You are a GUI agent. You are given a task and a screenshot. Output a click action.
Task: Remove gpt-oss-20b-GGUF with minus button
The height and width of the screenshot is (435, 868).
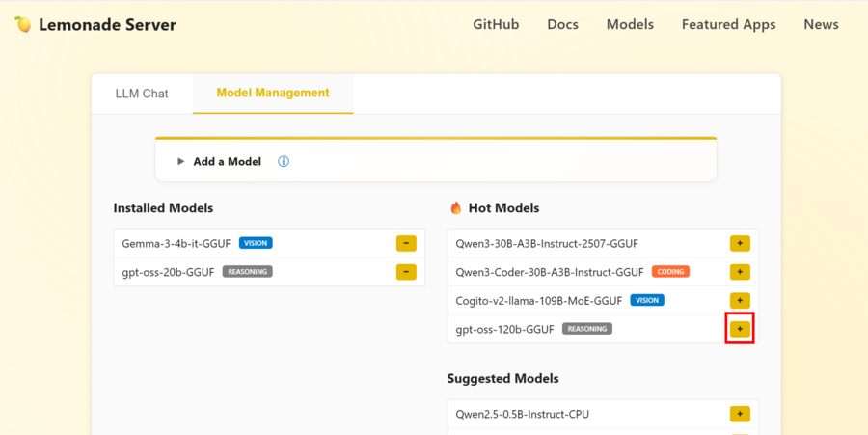[x=406, y=272]
